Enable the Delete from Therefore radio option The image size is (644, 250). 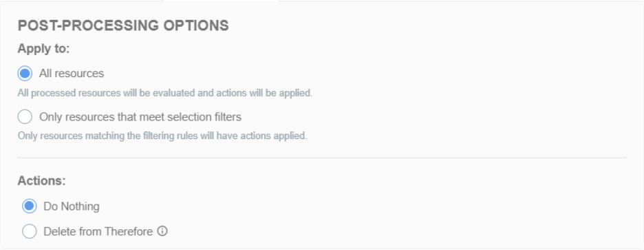point(29,231)
